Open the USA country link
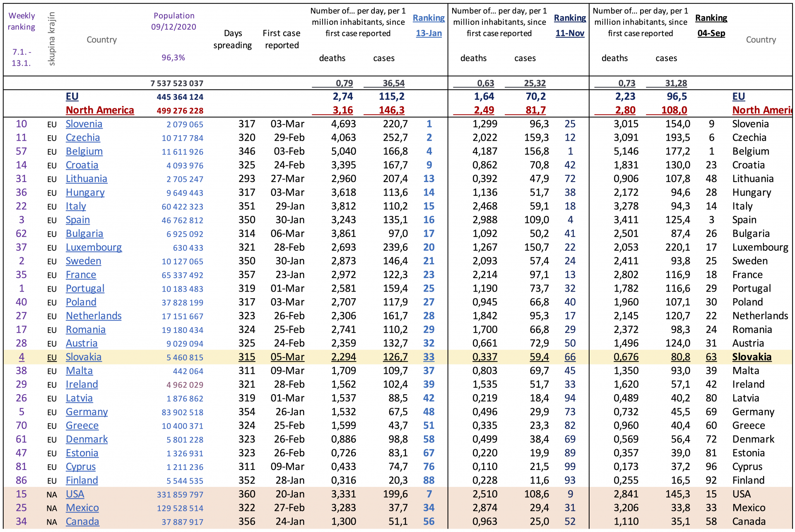795x532 pixels. pos(75,494)
